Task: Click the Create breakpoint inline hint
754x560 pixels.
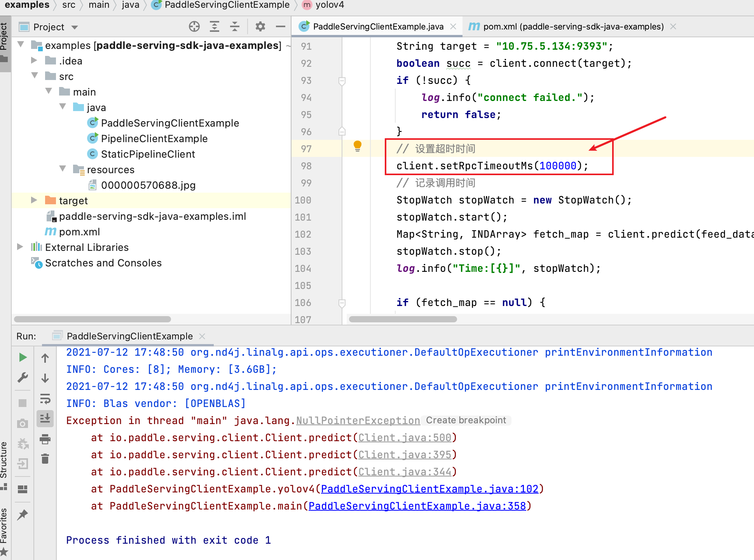Action: (x=466, y=421)
